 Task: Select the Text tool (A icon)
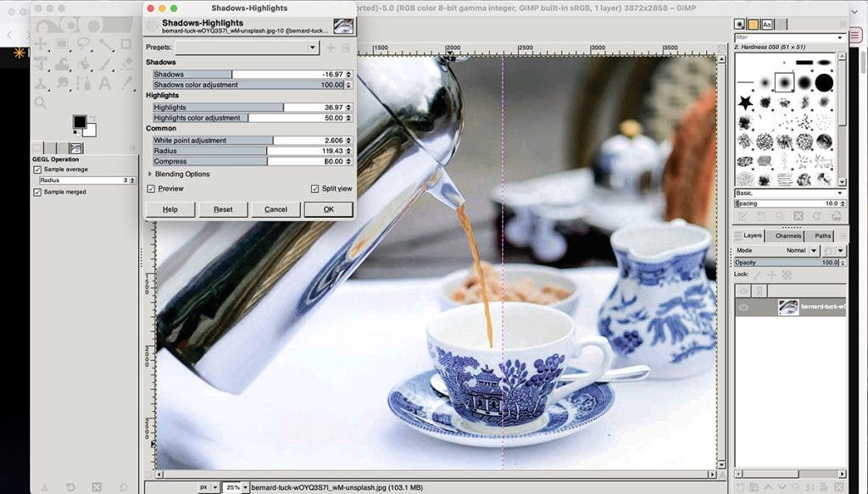[105, 84]
